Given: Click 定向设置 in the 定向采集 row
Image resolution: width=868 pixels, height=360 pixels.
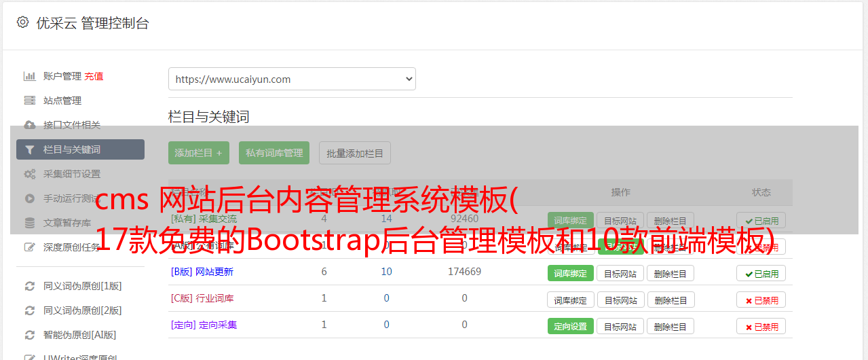Looking at the screenshot, I should click(x=571, y=327).
